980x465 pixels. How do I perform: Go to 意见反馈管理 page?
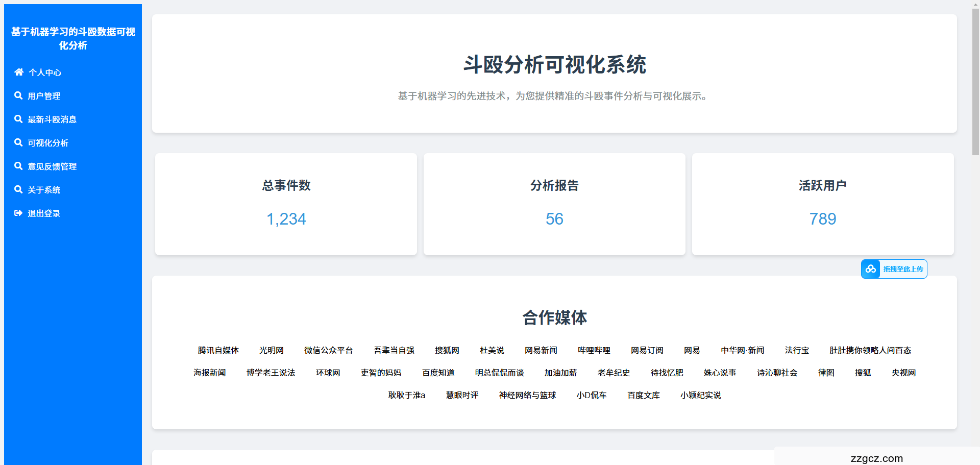pyautogui.click(x=52, y=166)
